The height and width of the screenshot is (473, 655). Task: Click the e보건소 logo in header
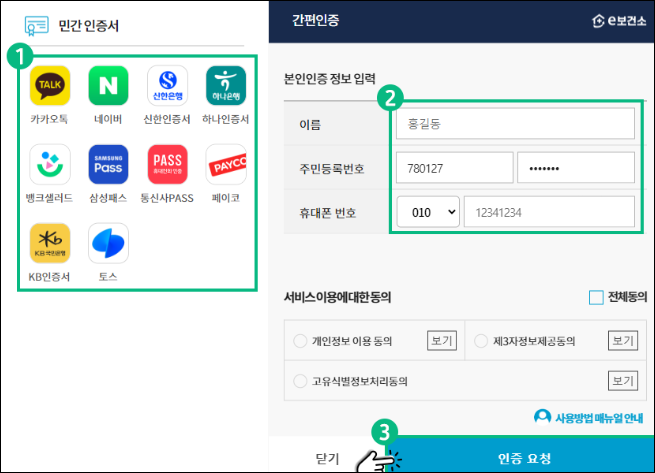click(x=619, y=20)
